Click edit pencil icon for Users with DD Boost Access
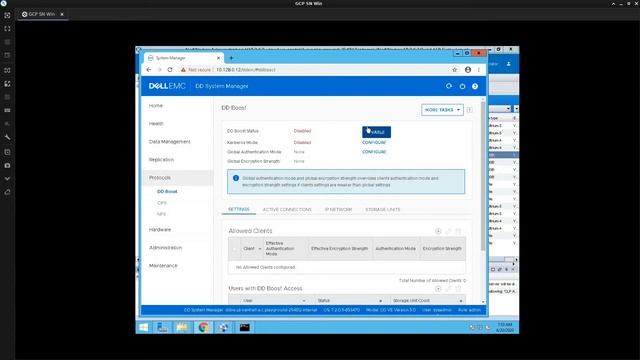This screenshot has height=360, width=640. (x=448, y=289)
